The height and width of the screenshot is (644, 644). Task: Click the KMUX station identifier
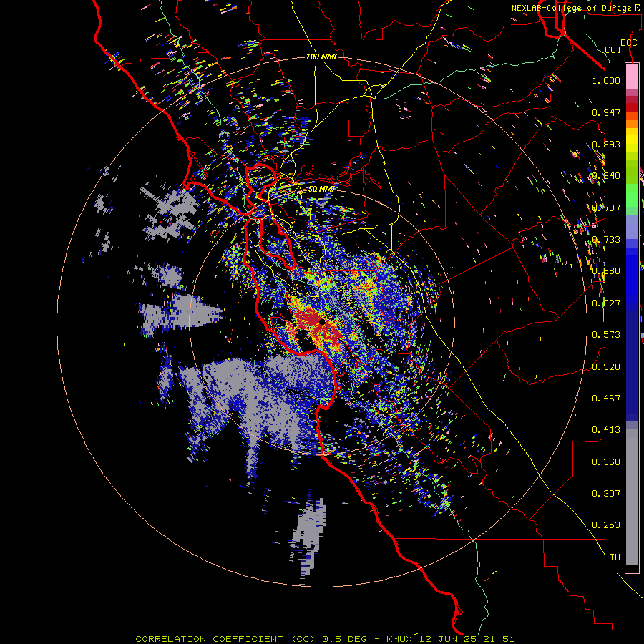point(401,639)
